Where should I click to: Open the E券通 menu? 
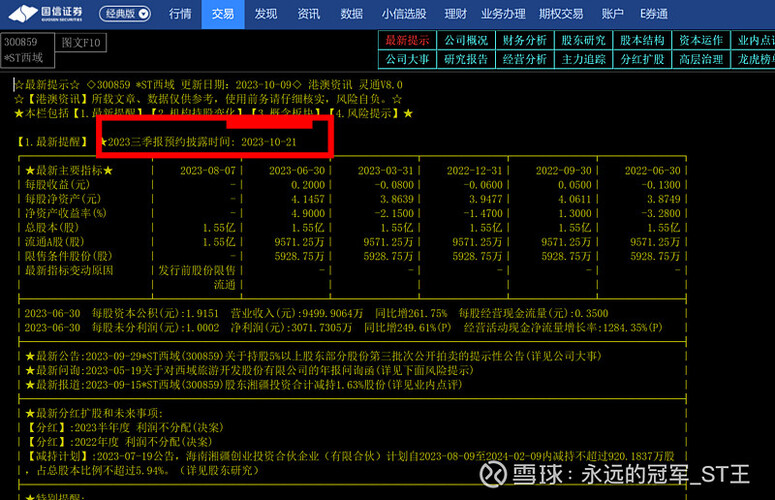coord(654,14)
